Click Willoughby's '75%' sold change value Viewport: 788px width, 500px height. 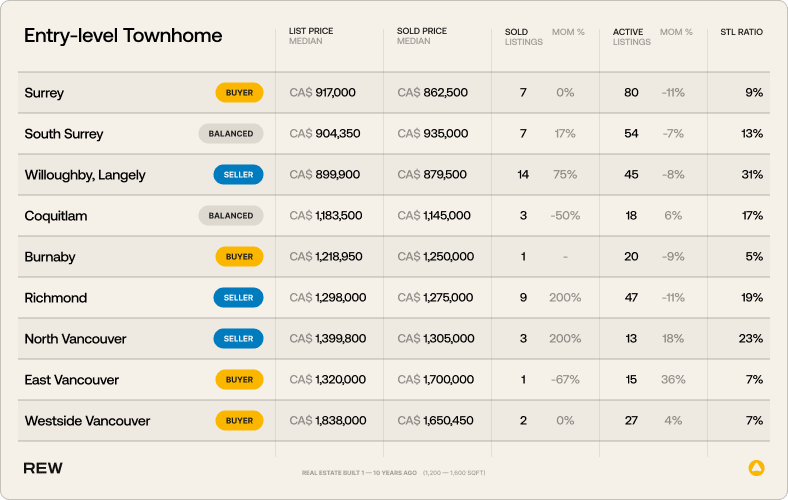[x=565, y=174]
